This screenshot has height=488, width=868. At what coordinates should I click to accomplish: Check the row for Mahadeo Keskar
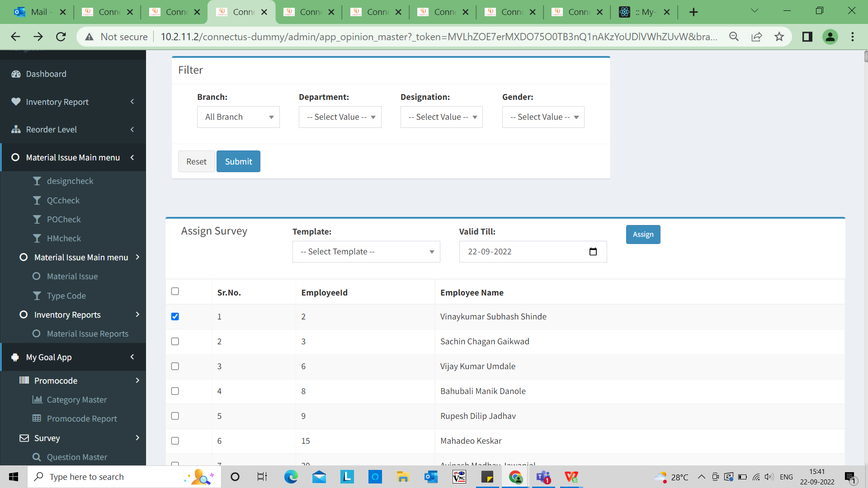[175, 441]
